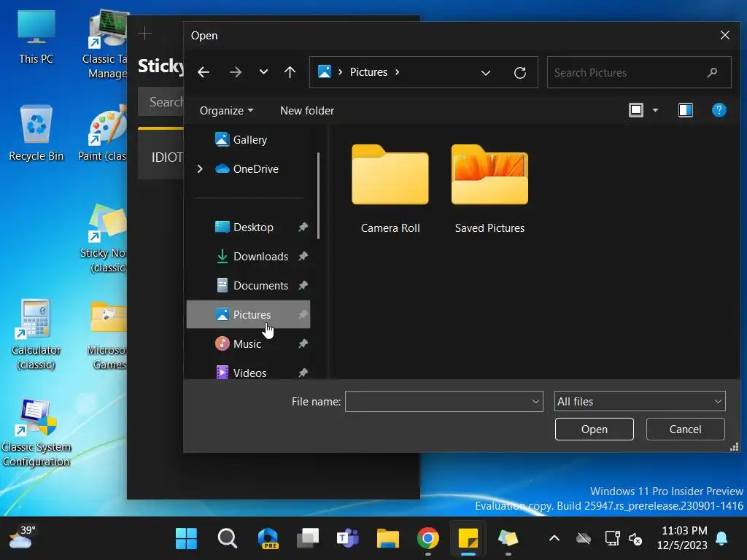
Task: Go up one folder level
Action: pyautogui.click(x=290, y=72)
